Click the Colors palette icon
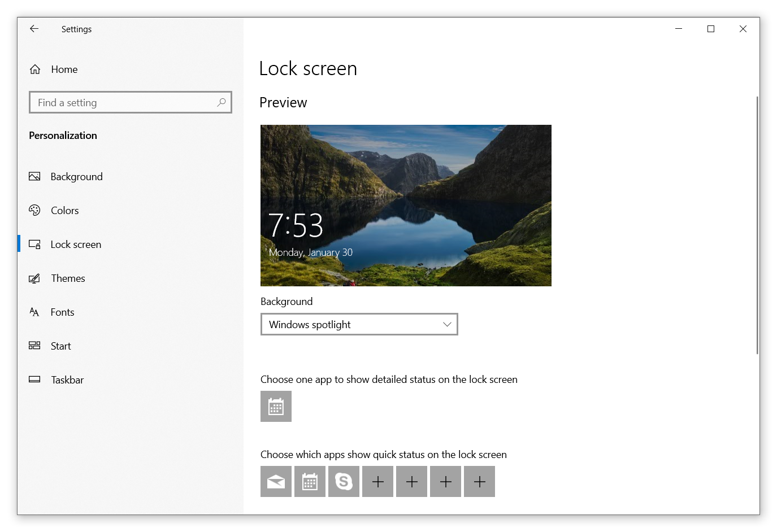This screenshot has width=777, height=532. point(34,210)
